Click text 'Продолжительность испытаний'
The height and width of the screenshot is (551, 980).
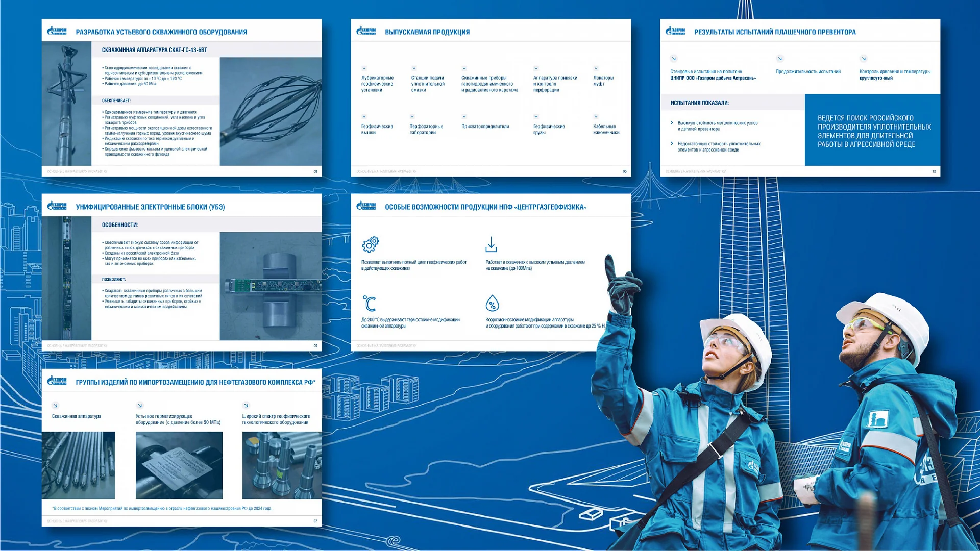[808, 71]
